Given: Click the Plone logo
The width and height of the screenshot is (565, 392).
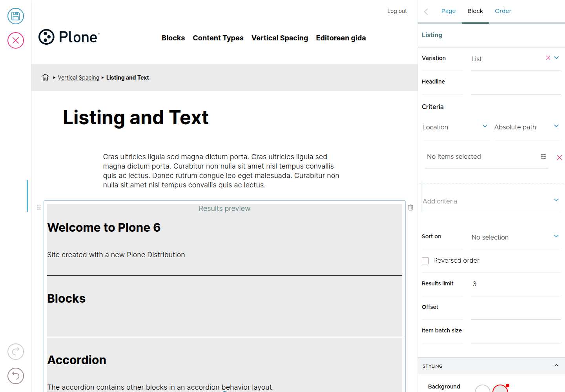Looking at the screenshot, I should coord(69,37).
